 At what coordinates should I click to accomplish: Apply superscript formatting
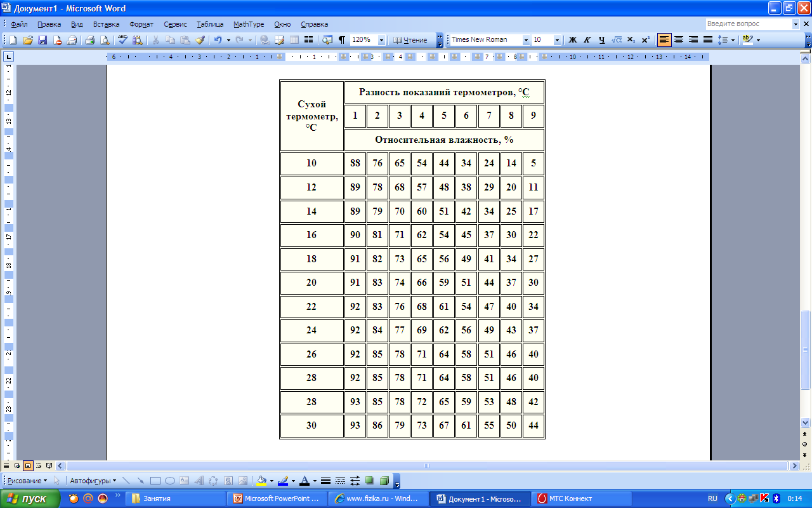pos(646,40)
